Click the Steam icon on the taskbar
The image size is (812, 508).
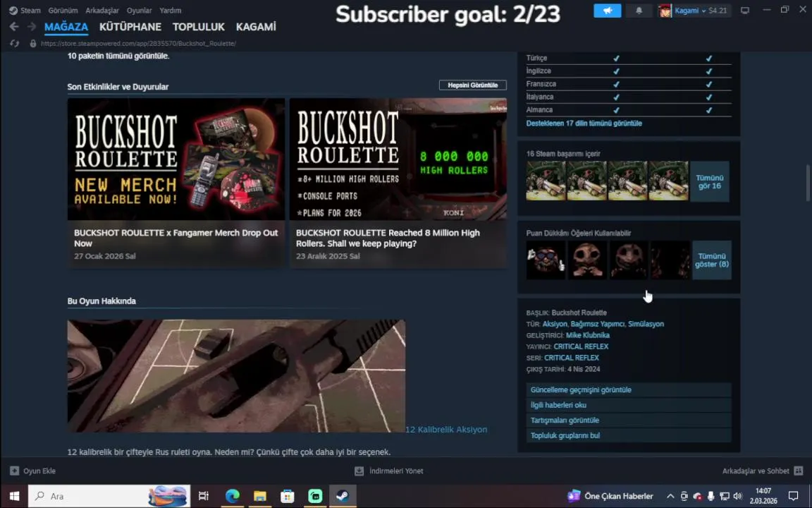pos(343,496)
